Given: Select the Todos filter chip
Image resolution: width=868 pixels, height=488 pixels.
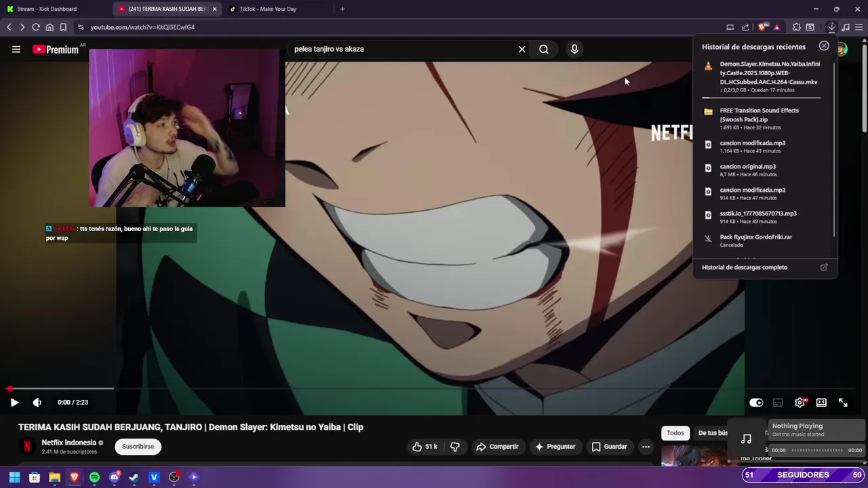Looking at the screenshot, I should pos(675,433).
